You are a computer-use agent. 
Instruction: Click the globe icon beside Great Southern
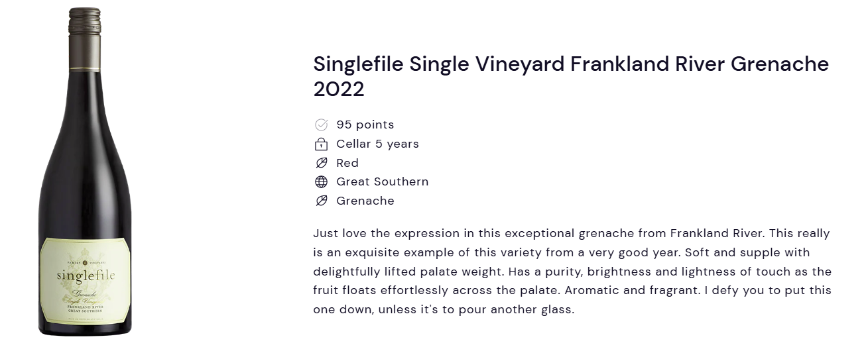tap(321, 181)
